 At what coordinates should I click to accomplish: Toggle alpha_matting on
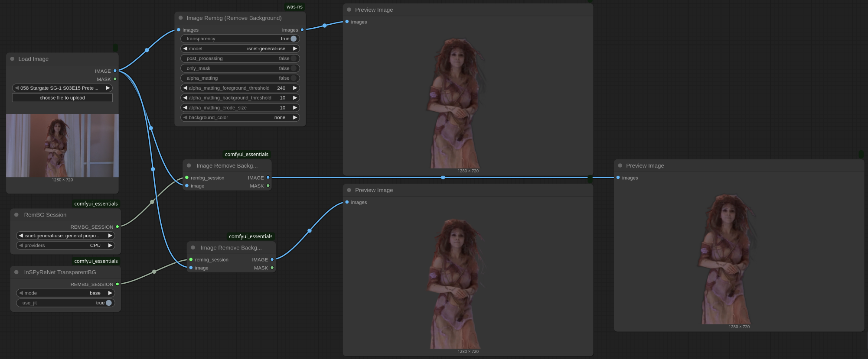point(294,78)
